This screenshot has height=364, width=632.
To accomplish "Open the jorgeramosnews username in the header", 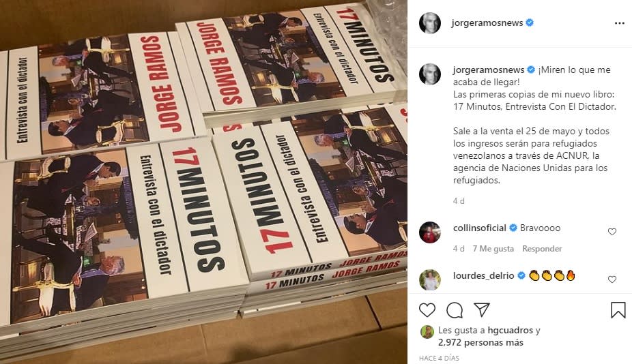I will [487, 23].
